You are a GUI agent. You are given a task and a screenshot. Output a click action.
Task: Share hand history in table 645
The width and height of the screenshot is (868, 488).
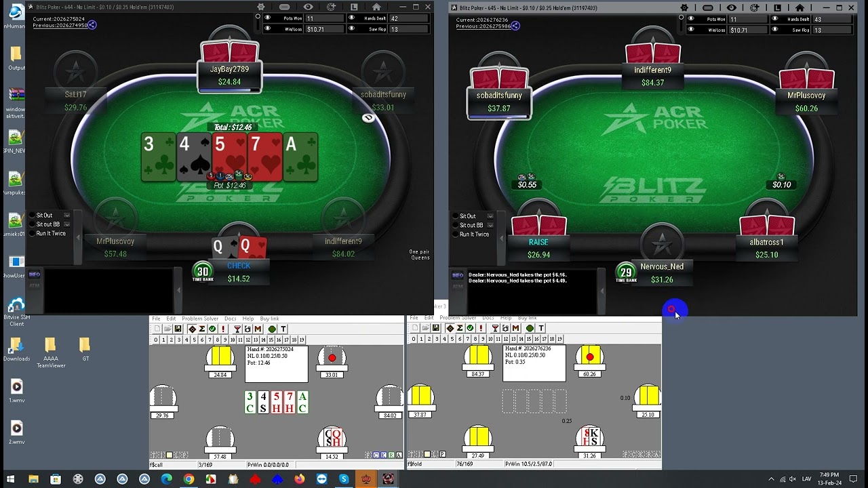pyautogui.click(x=515, y=26)
